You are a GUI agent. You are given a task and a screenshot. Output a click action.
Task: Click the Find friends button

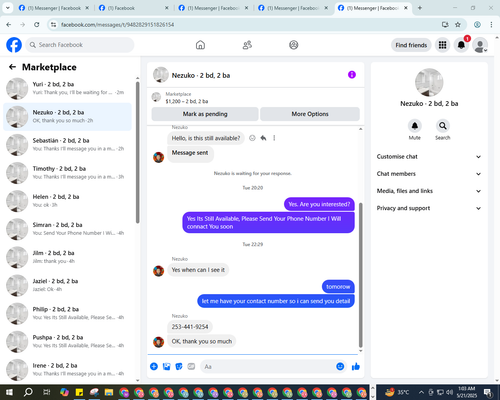[x=411, y=45]
